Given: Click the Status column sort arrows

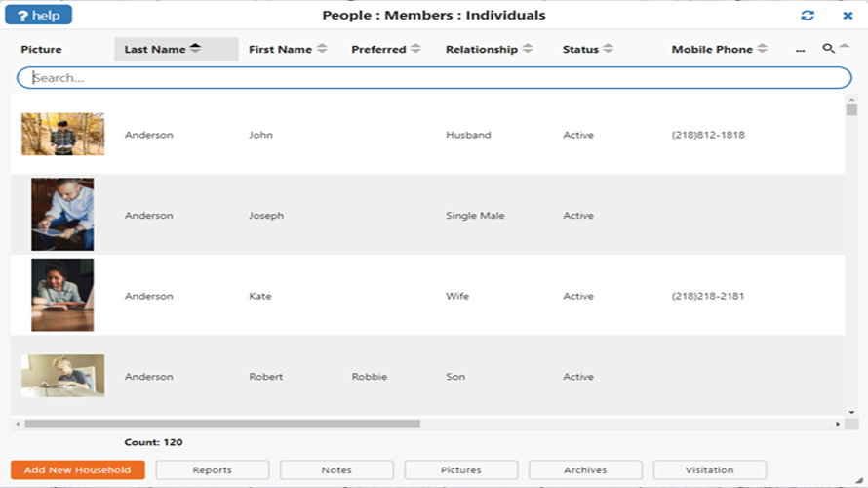Looking at the screenshot, I should (x=608, y=49).
